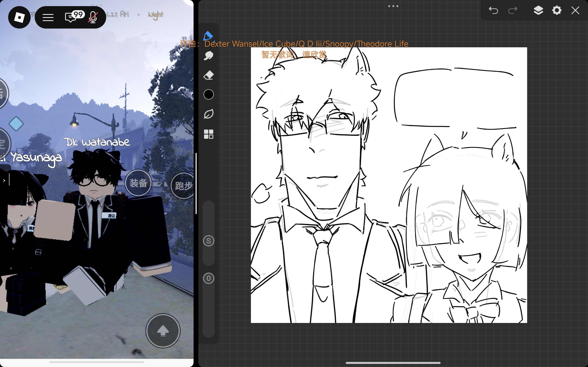Viewport: 588px width, 367px height.
Task: Open the leaf-shaped blend tool
Action: tap(208, 114)
